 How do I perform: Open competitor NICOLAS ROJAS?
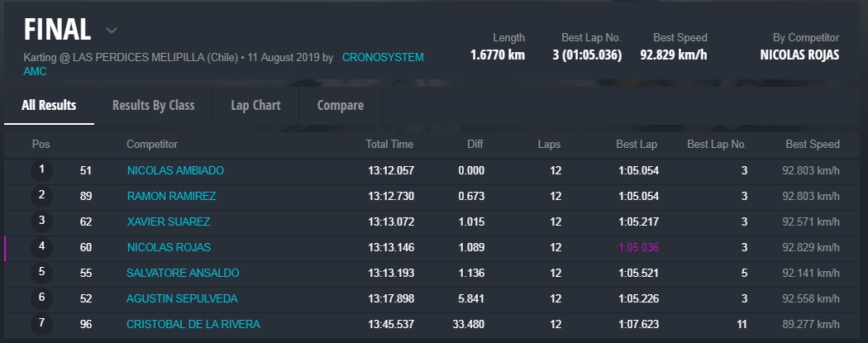(169, 247)
